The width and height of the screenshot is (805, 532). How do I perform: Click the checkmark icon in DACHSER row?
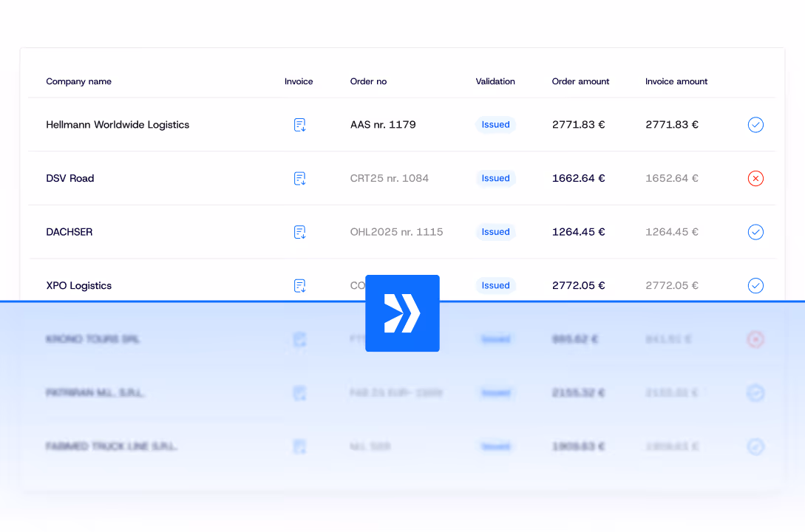pos(755,232)
